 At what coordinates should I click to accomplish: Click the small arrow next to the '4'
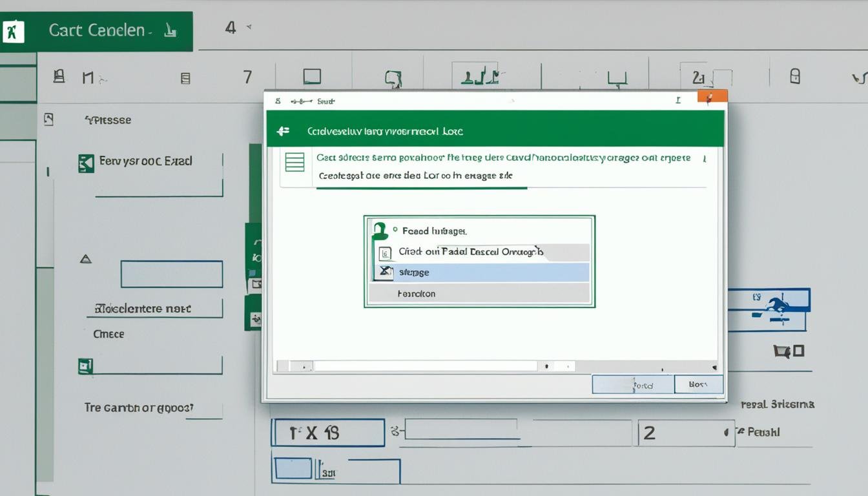point(249,27)
